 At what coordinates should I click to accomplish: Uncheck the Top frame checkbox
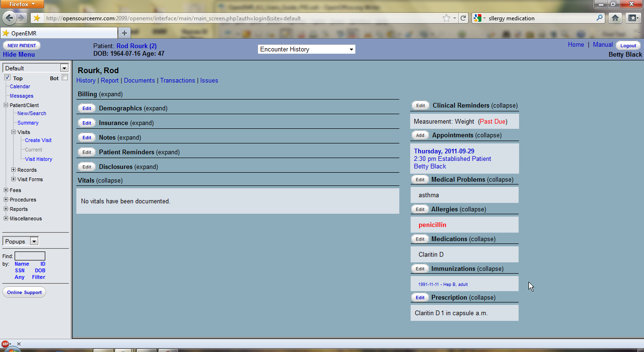tap(8, 77)
